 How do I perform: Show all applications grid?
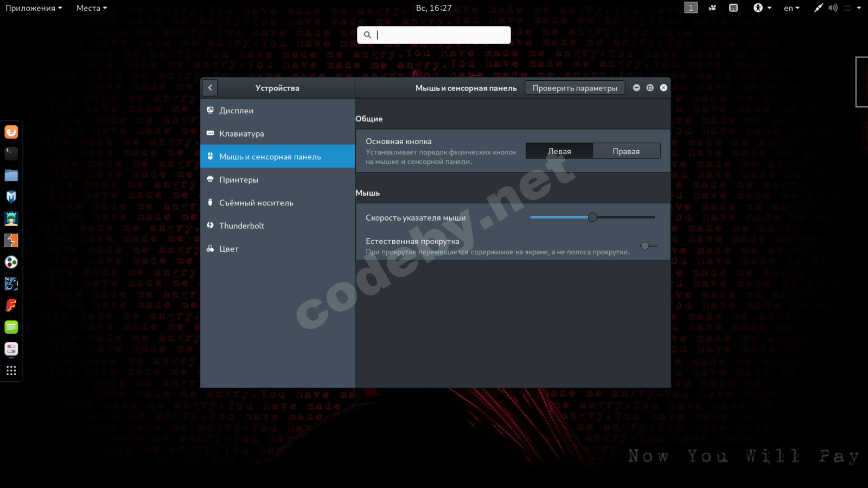11,370
